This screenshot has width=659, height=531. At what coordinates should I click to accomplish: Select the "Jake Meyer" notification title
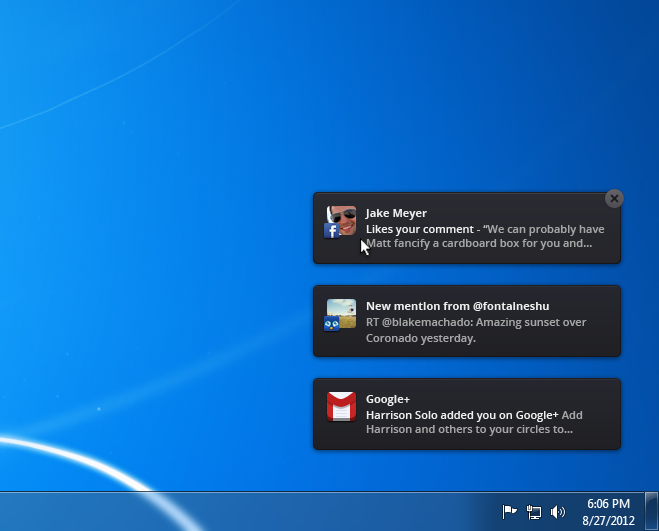(396, 213)
